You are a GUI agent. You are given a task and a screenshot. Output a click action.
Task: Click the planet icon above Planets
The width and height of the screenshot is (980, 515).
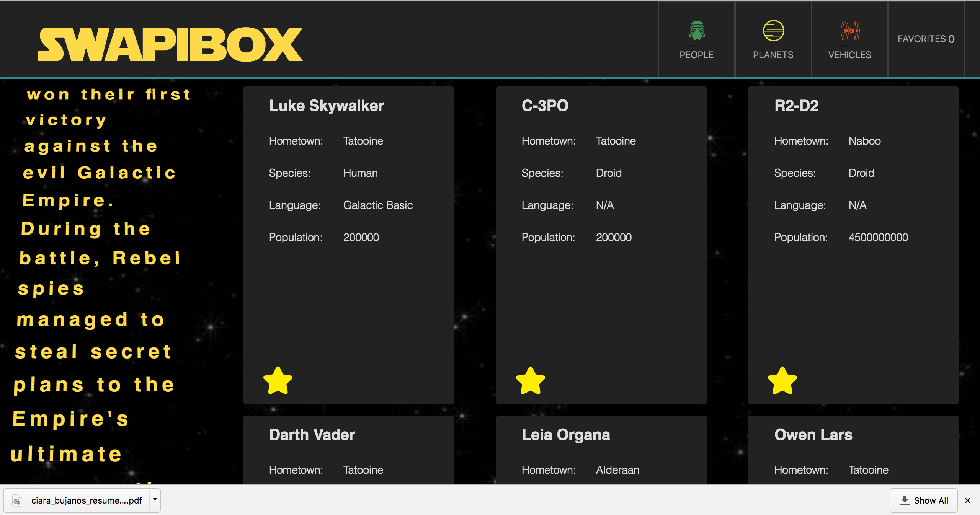pos(773,31)
